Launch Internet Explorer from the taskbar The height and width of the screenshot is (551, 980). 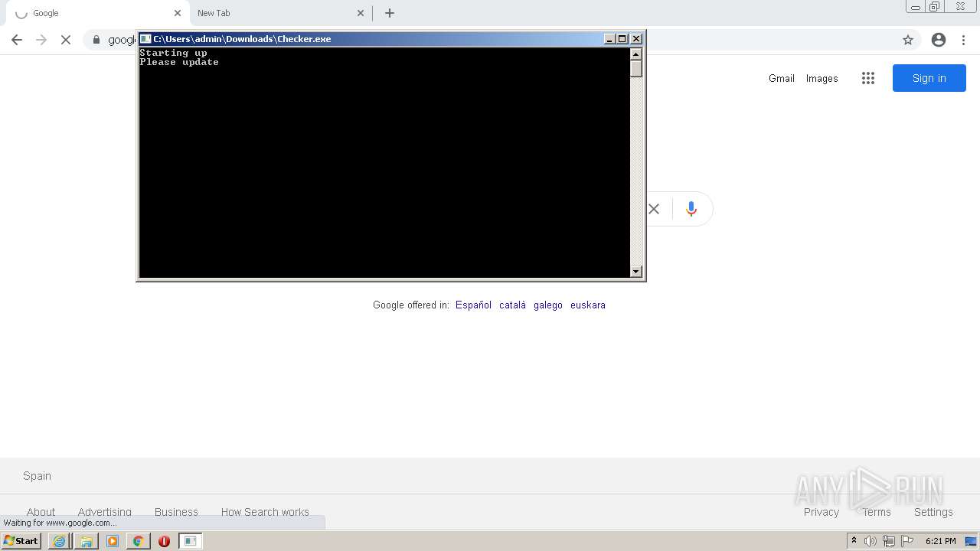(60, 541)
